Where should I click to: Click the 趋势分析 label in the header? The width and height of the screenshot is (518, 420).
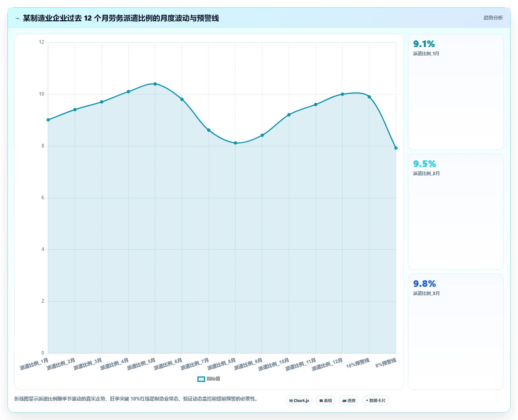tap(493, 18)
